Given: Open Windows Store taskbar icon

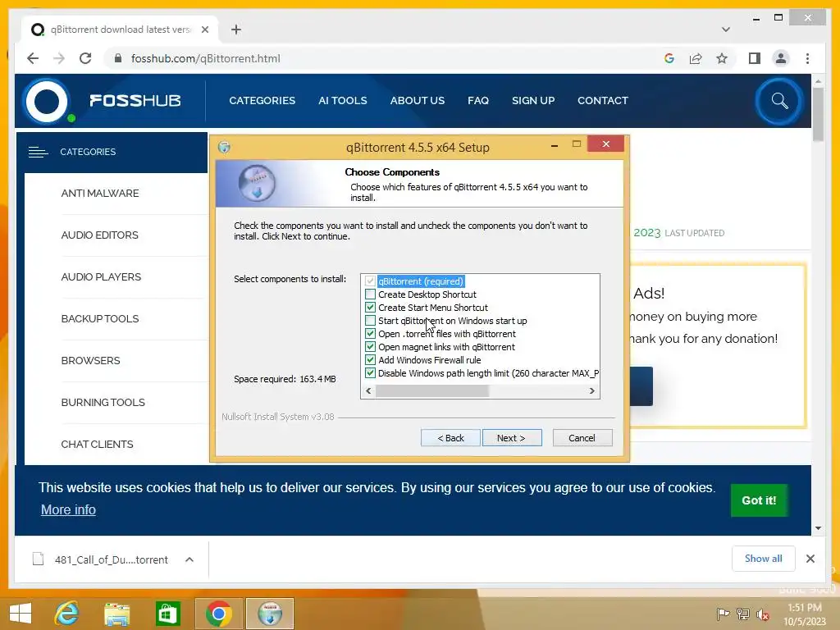Looking at the screenshot, I should point(167,614).
